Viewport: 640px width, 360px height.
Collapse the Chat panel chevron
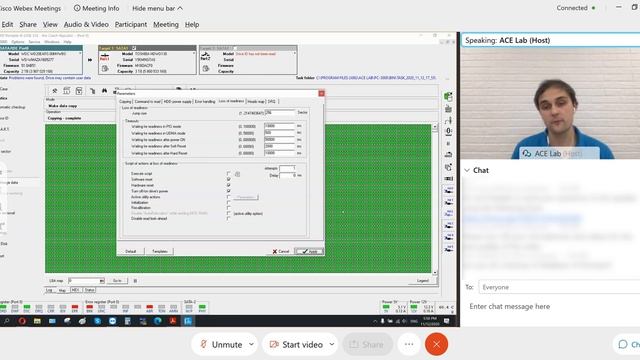[467, 170]
